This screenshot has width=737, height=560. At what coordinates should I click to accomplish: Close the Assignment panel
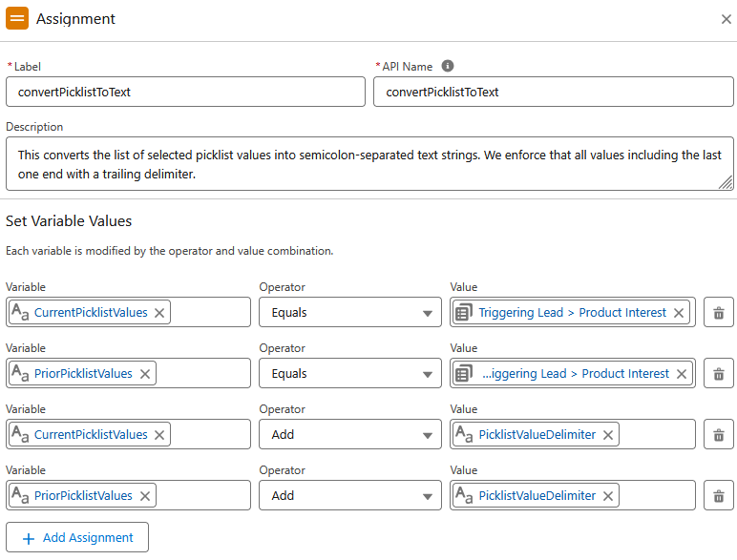[x=726, y=19]
